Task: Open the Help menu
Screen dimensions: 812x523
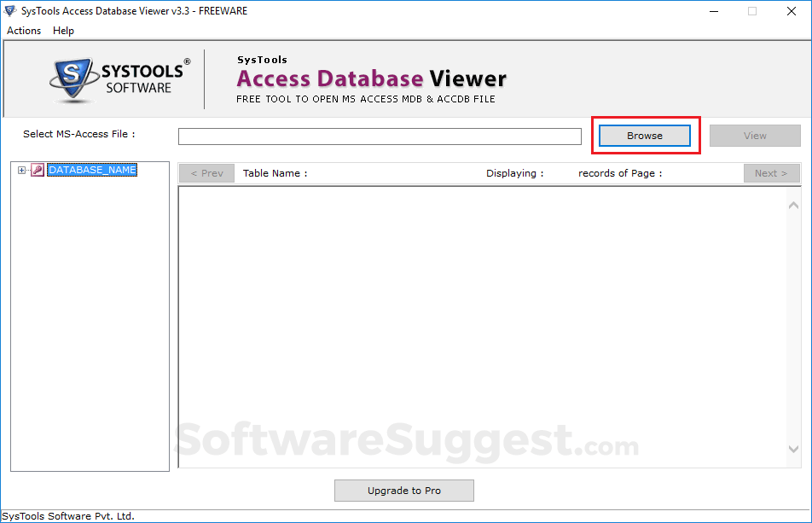Action: click(x=63, y=31)
